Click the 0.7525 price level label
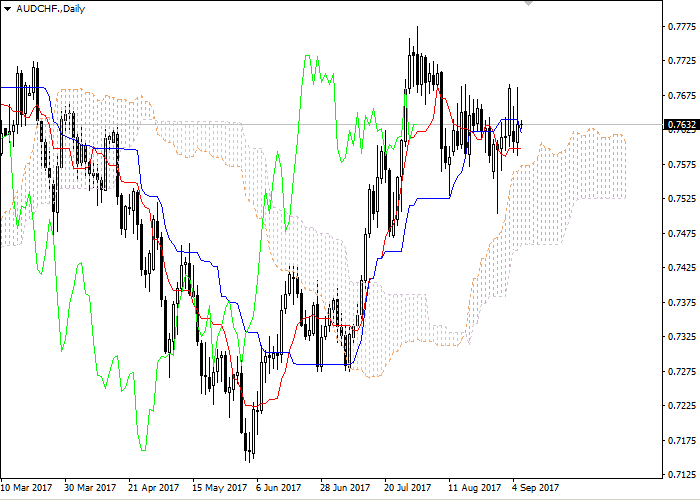The image size is (700, 500). click(x=682, y=199)
